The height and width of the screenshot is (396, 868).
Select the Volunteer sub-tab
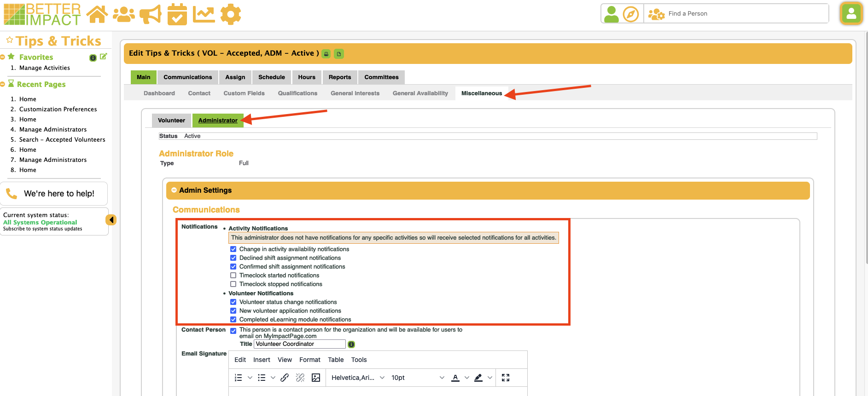(171, 121)
